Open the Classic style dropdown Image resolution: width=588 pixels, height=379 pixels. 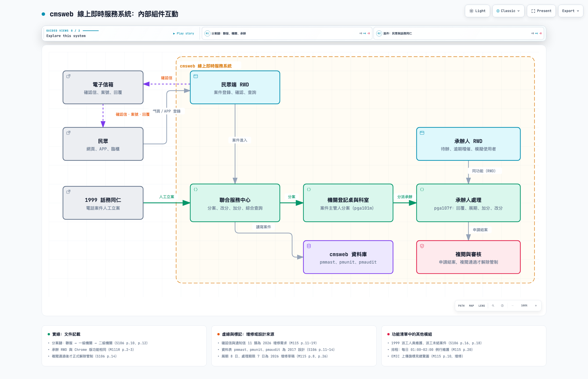(508, 11)
